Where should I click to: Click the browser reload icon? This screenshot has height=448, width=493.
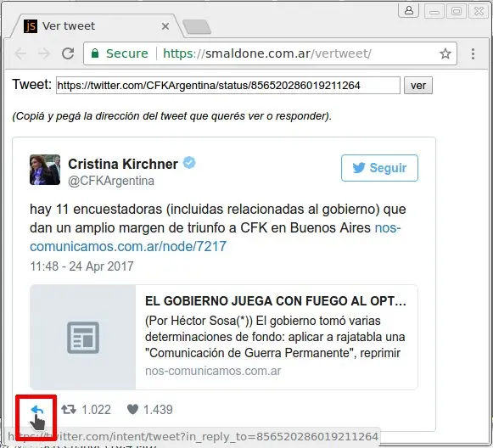point(68,53)
